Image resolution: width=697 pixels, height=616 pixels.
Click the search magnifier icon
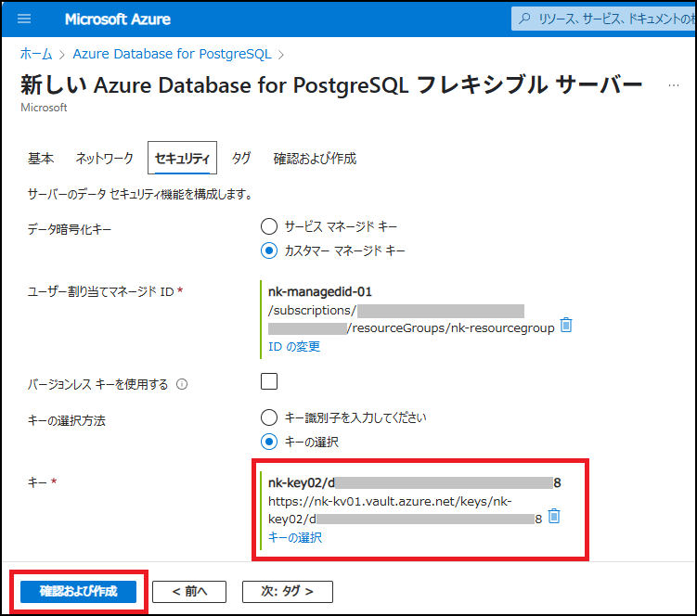(x=524, y=19)
